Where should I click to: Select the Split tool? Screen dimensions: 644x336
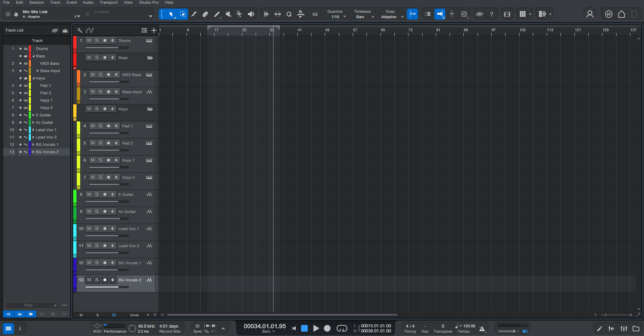click(194, 14)
